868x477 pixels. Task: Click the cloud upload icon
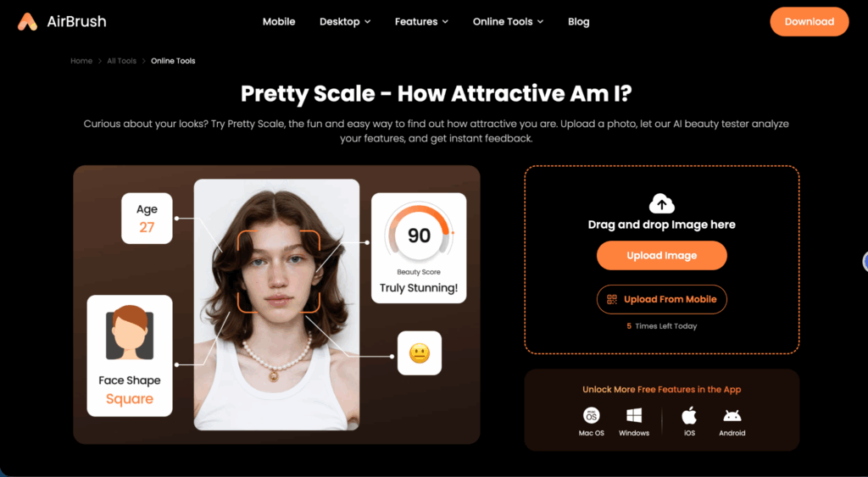661,203
